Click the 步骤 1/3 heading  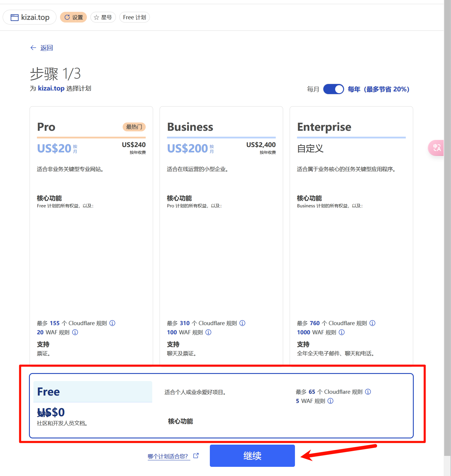click(x=55, y=74)
